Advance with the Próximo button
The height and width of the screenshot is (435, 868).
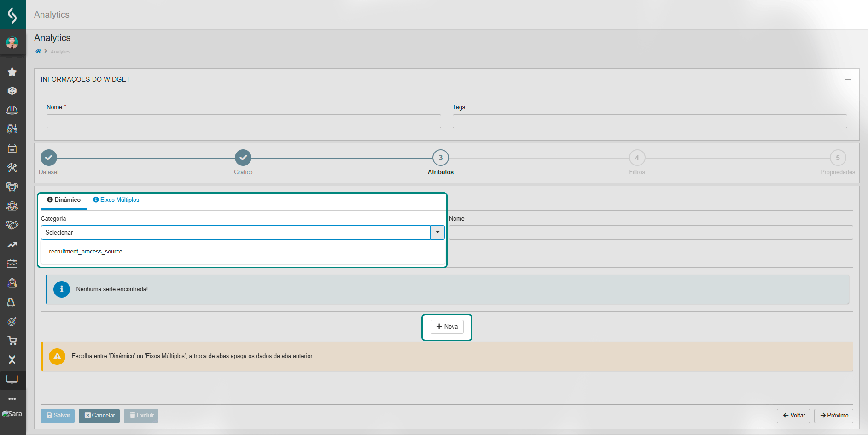834,416
